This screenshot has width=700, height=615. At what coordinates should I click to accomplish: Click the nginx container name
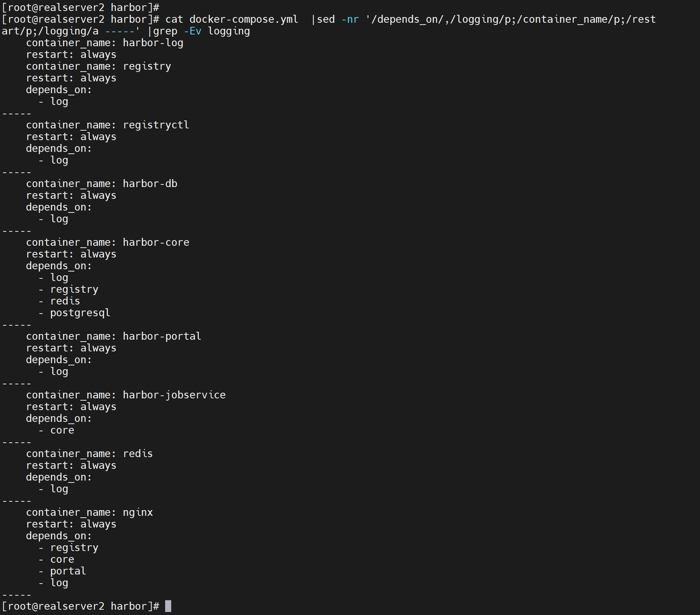[138, 512]
